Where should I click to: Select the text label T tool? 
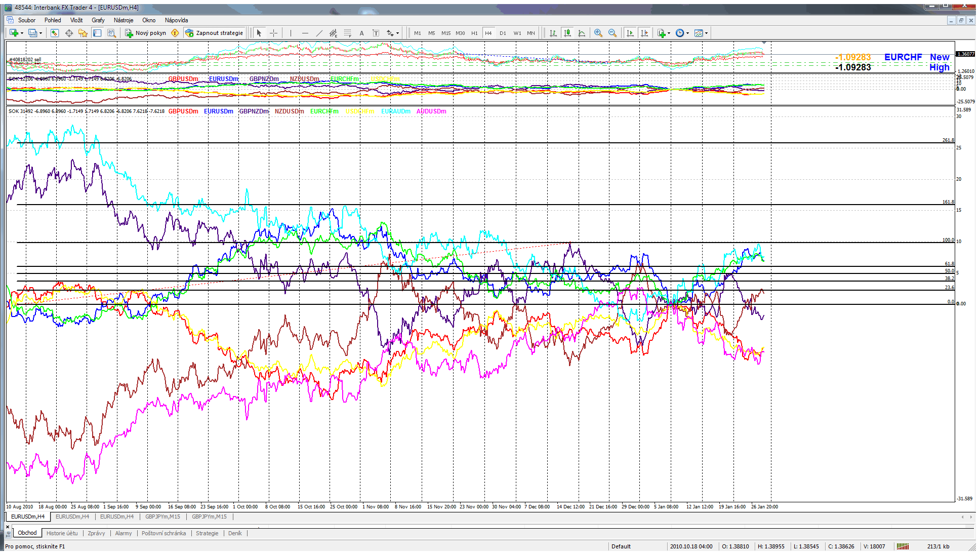pos(376,33)
